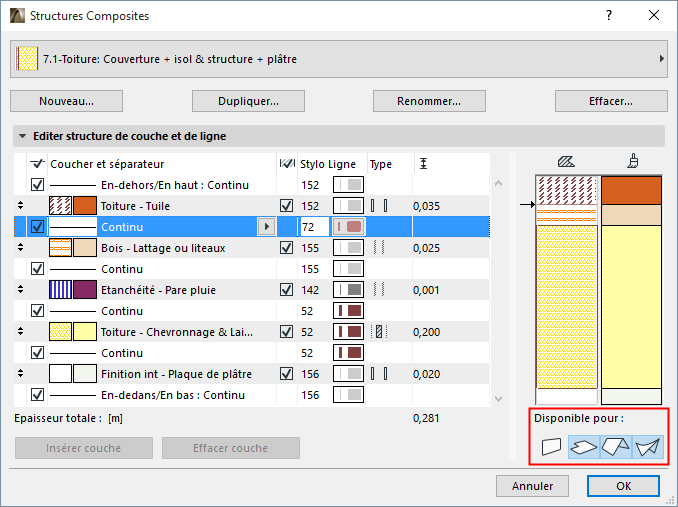Open pen swatch popup for Toiture - Chevronnage

click(348, 332)
